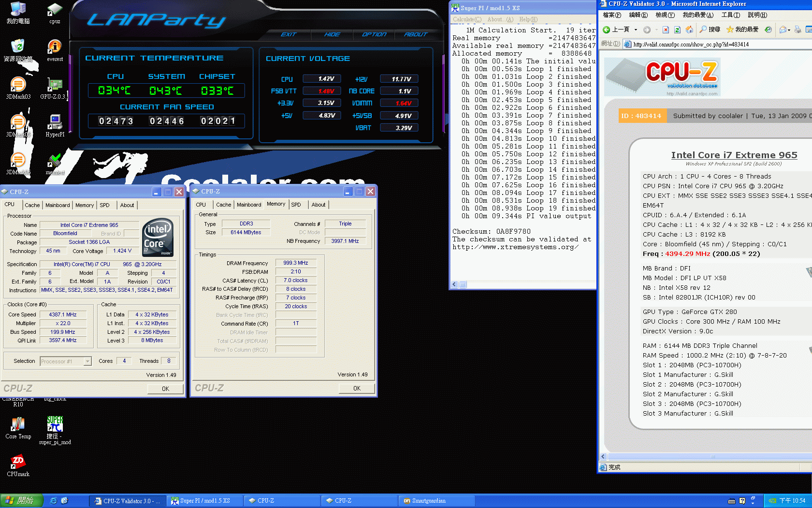Switch to the Mainboard tab in left CPU-Z
This screenshot has width=812, height=508.
(58, 205)
